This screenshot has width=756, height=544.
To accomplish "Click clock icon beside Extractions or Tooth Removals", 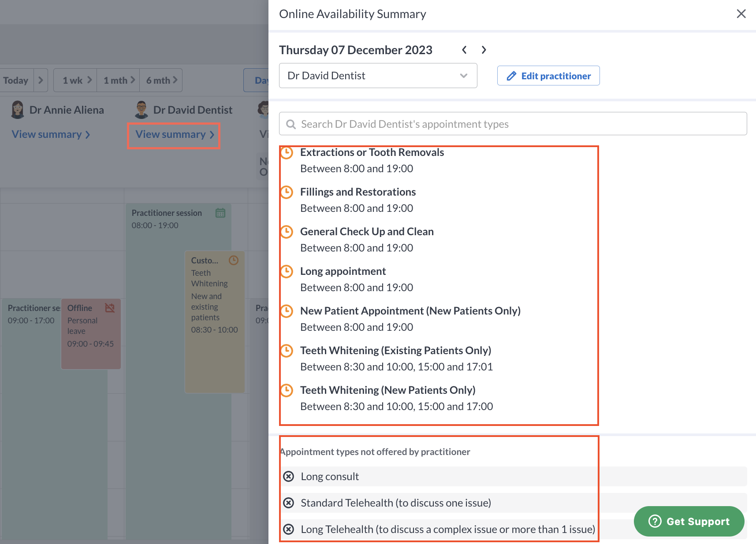I will [x=287, y=153].
